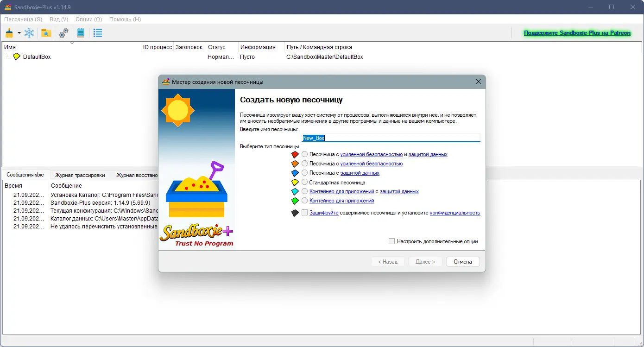Open the Помощь (H) menu
Image resolution: width=644 pixels, height=347 pixels.
pyautogui.click(x=125, y=19)
